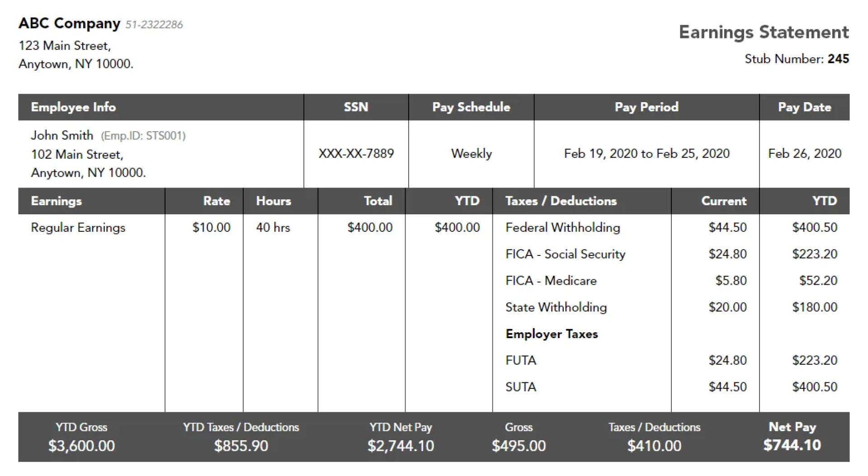868x476 pixels.
Task: Select the Federal Withholding line item
Action: (562, 227)
